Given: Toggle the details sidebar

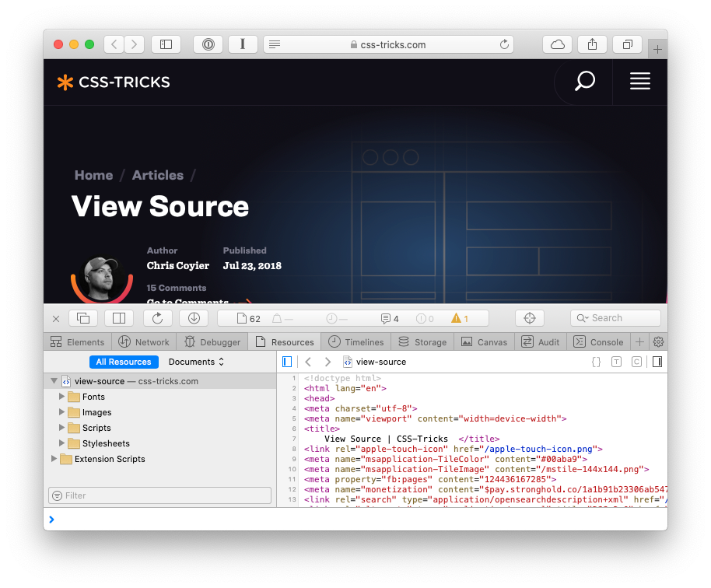Looking at the screenshot, I should (657, 362).
